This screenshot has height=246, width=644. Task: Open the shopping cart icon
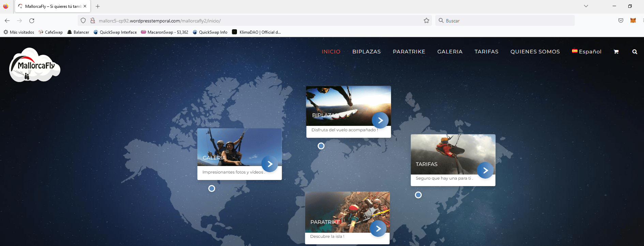[616, 52]
